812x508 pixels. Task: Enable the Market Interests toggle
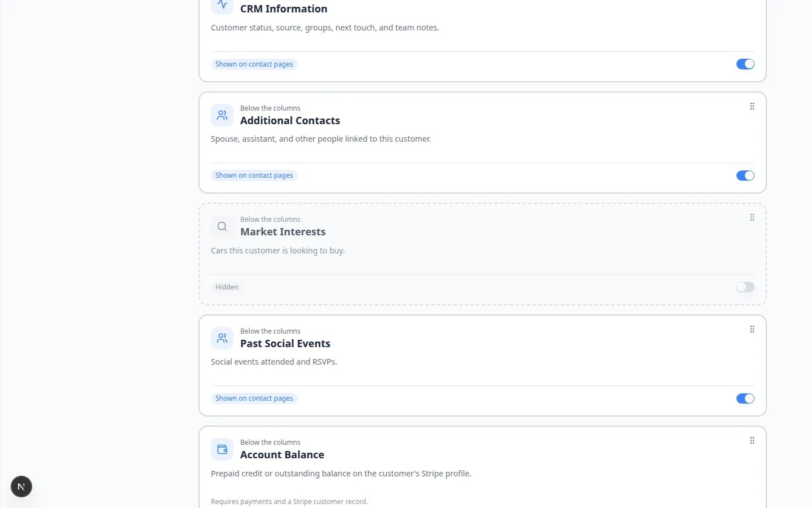pos(745,287)
